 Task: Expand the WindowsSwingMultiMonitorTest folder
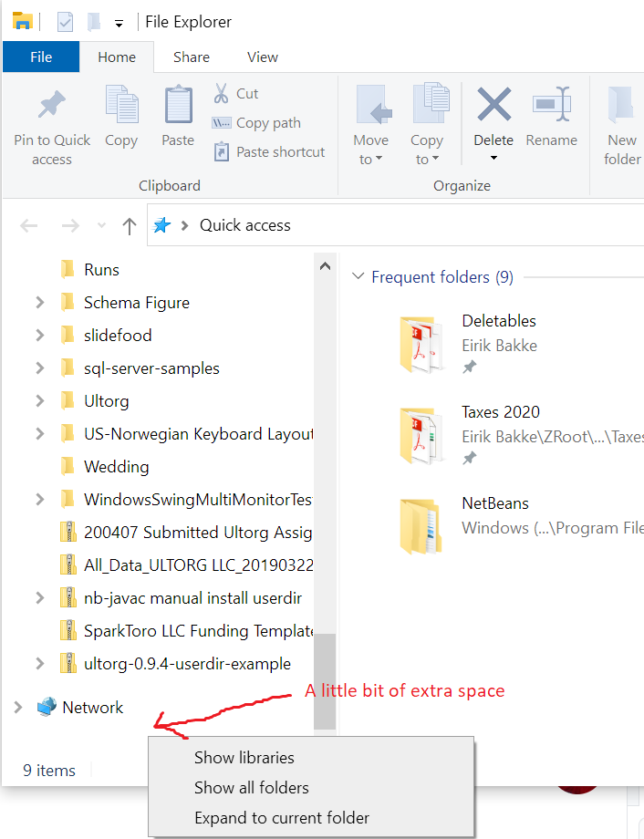(x=39, y=499)
